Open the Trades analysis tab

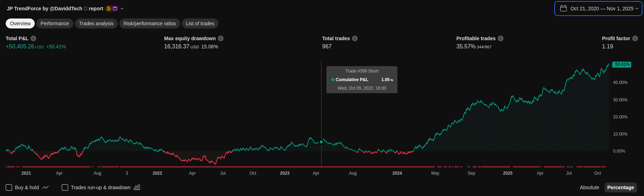click(x=96, y=23)
